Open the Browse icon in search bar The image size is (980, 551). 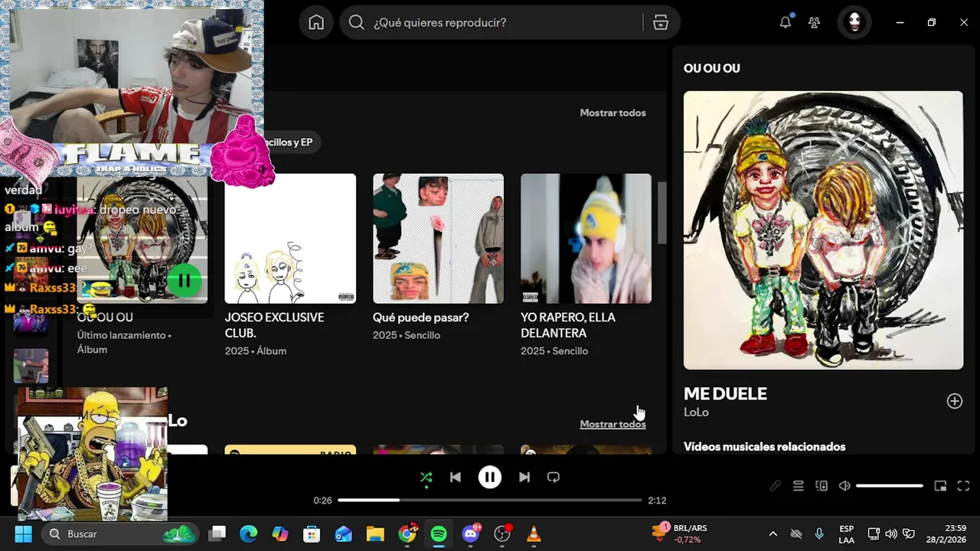click(x=661, y=22)
